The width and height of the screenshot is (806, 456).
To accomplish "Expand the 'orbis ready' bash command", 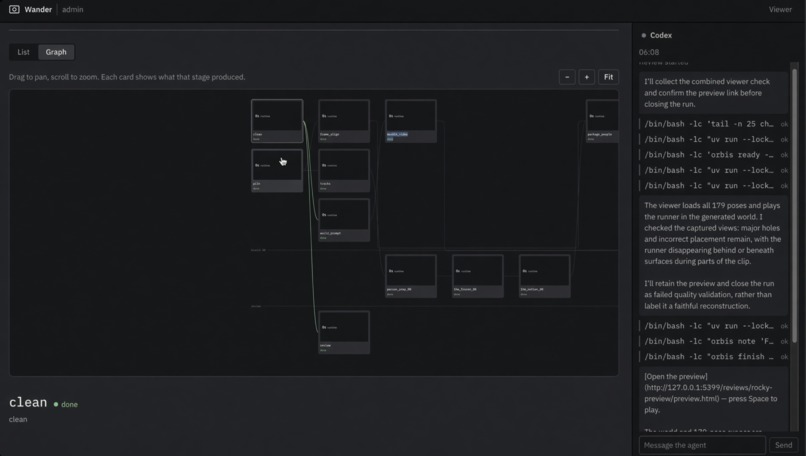I will 713,155.
